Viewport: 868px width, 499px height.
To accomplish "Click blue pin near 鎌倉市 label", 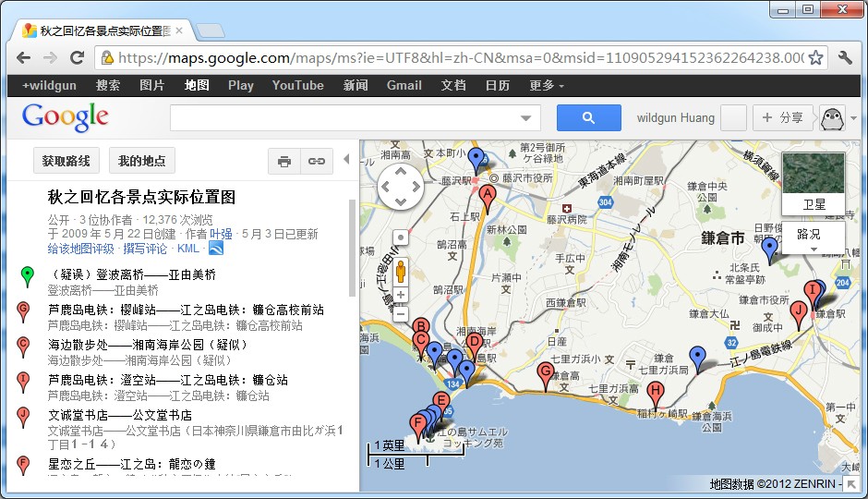I will [769, 249].
